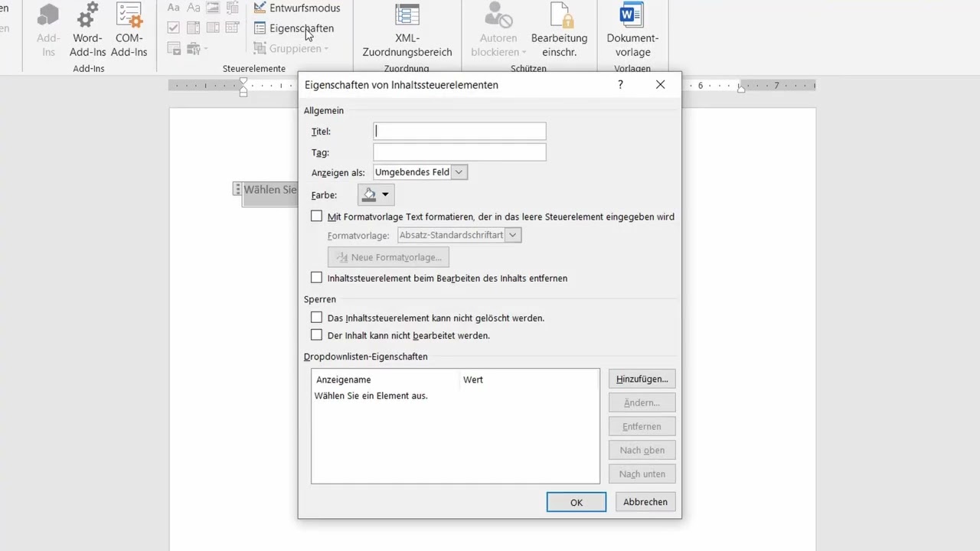The image size is (980, 551).
Task: Click Abbrechen to cancel dialog
Action: tap(645, 502)
